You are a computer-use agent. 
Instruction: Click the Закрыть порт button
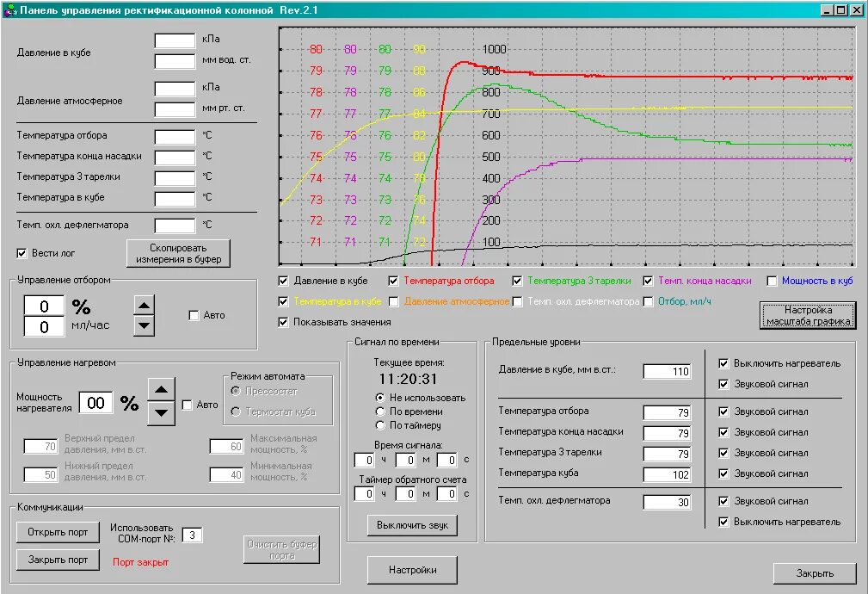coord(58,560)
